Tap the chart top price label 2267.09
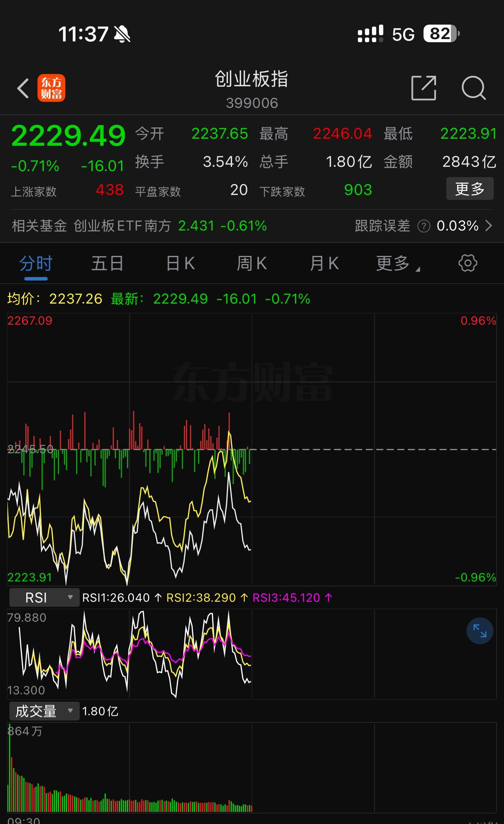Image resolution: width=504 pixels, height=824 pixels. pos(30,321)
